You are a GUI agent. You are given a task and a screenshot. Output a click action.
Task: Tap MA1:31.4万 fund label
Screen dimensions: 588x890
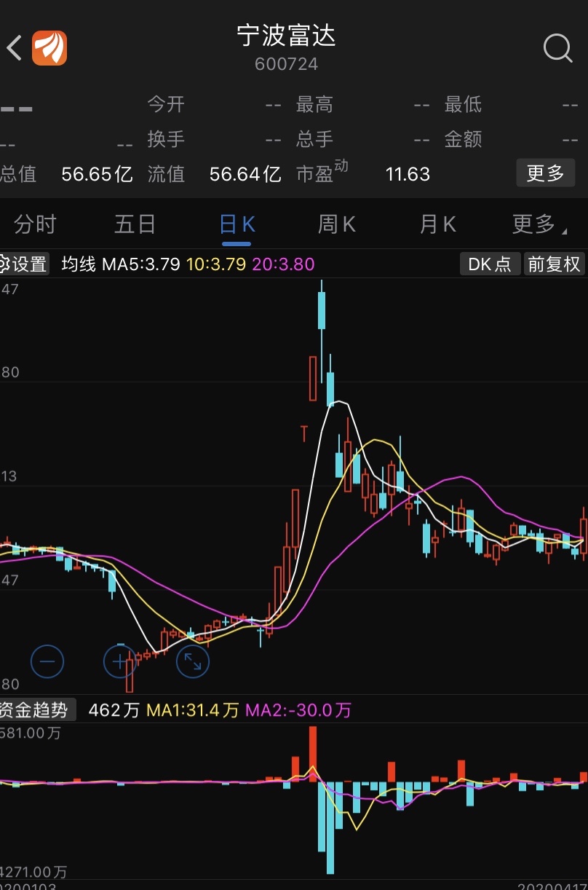pyautogui.click(x=193, y=710)
